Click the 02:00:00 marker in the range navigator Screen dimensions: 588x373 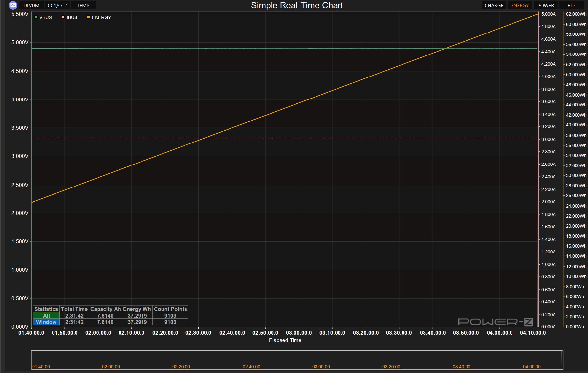111,367
